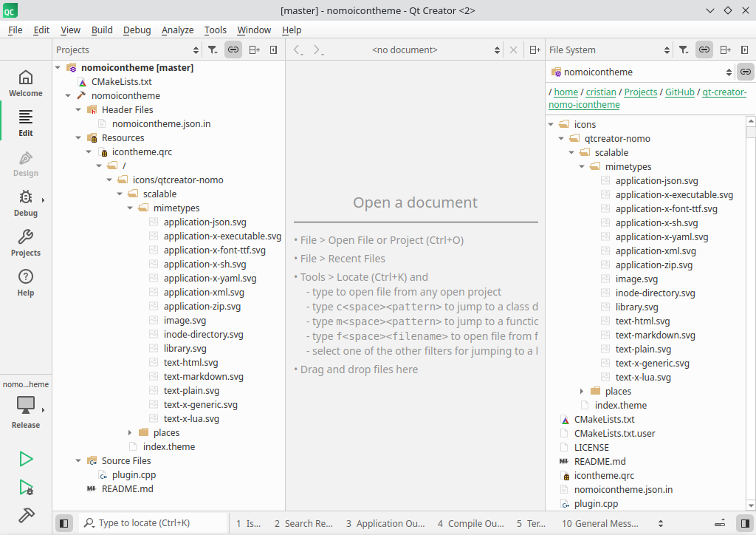Screen dimensions: 756x535
Task: Click the CMakeLists.txt icon in Projects tree
Action: pyautogui.click(x=83, y=82)
